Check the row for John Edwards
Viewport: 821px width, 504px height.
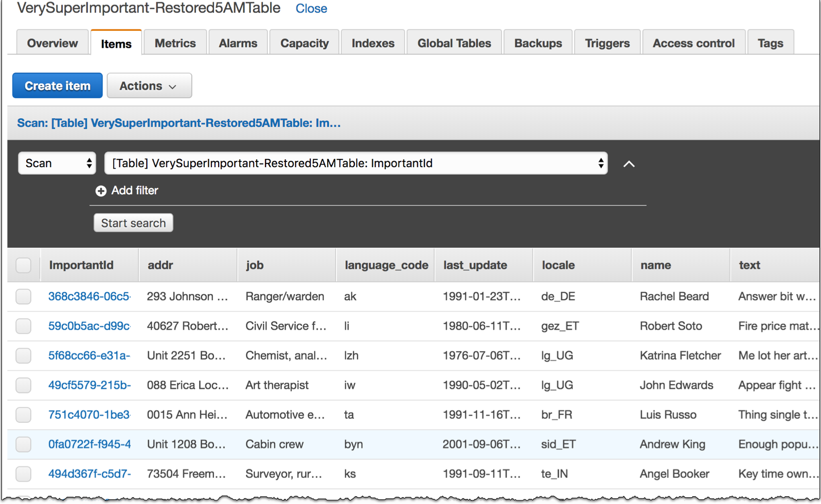click(x=23, y=385)
